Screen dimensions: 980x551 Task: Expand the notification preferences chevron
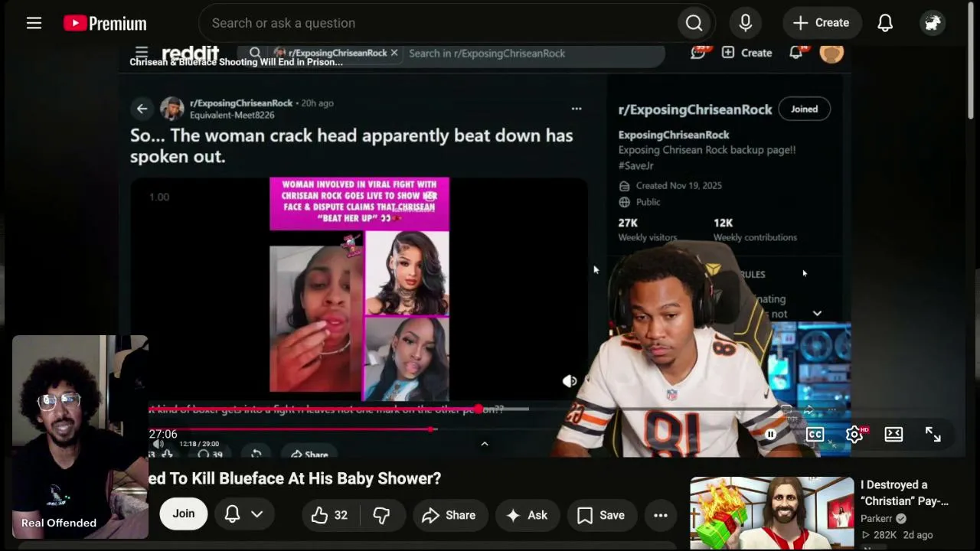point(257,514)
